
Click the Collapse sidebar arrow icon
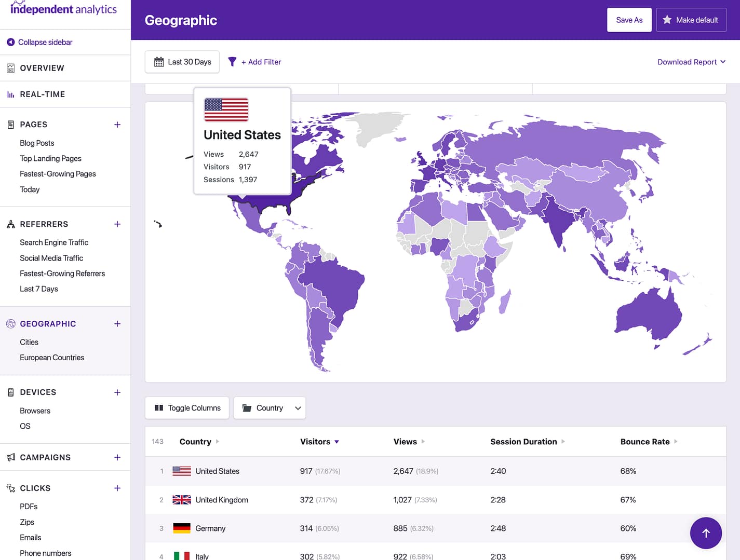tap(10, 42)
